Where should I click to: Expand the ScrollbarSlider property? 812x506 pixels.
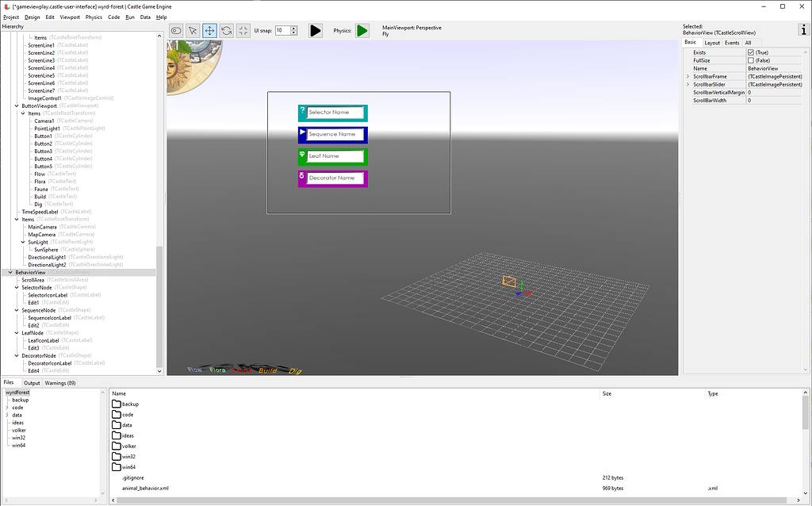coord(688,84)
